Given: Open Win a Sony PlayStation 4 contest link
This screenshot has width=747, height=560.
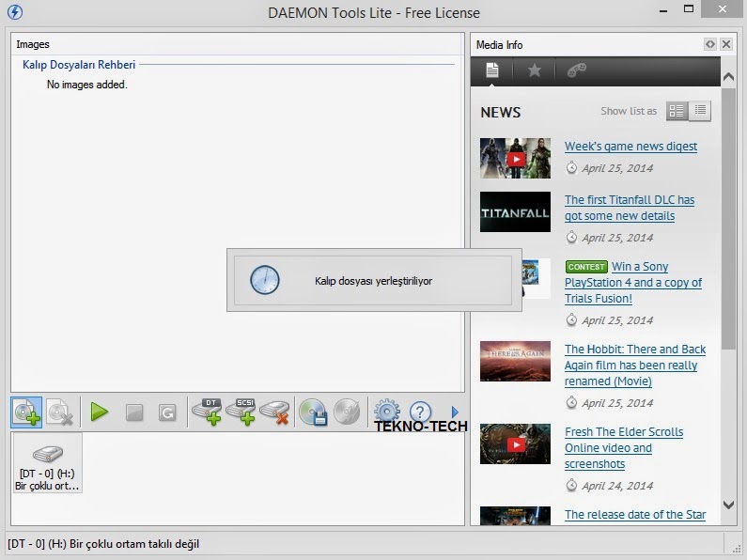Looking at the screenshot, I should [x=633, y=283].
